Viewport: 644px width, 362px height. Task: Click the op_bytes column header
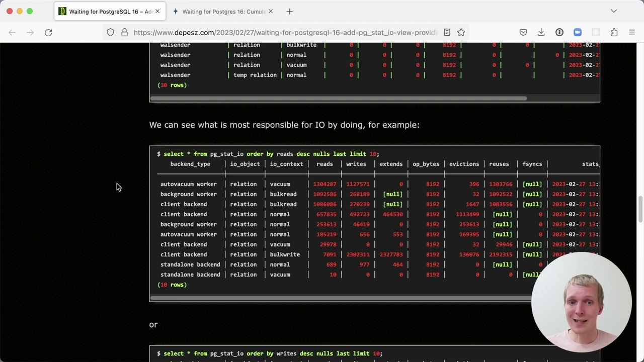pyautogui.click(x=426, y=164)
